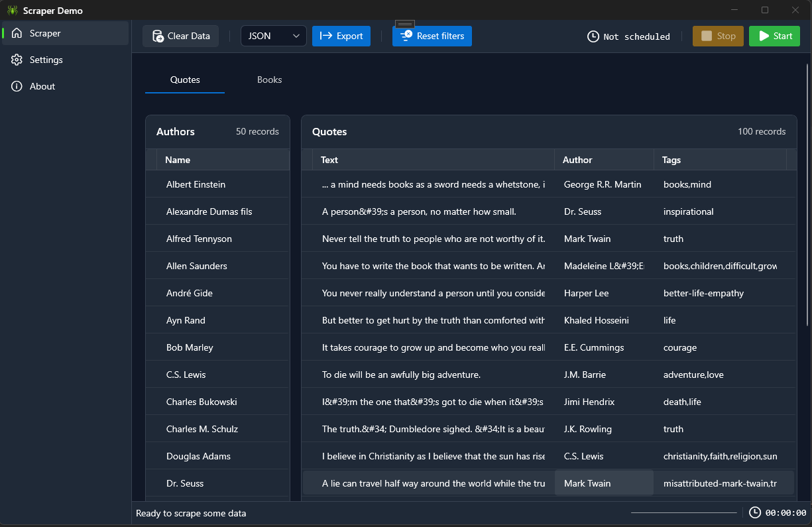
Task: Open Settings in the sidebar
Action: pos(65,60)
